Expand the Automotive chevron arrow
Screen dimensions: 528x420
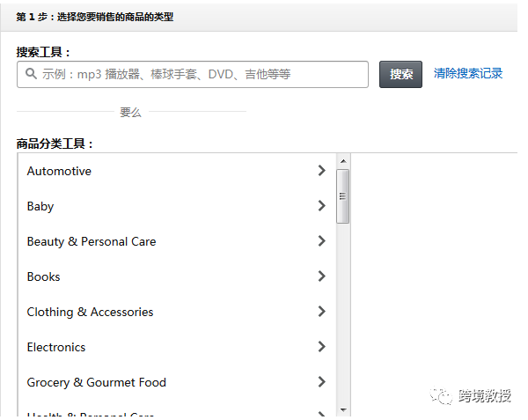tap(321, 171)
